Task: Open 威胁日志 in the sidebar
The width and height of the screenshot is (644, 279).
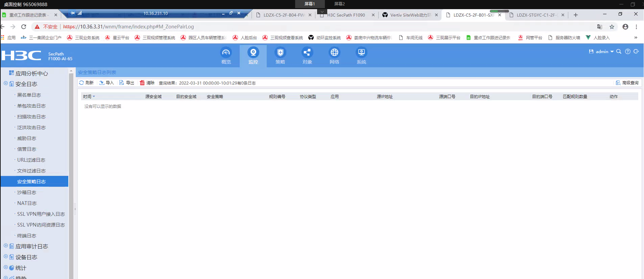Action: [x=27, y=138]
